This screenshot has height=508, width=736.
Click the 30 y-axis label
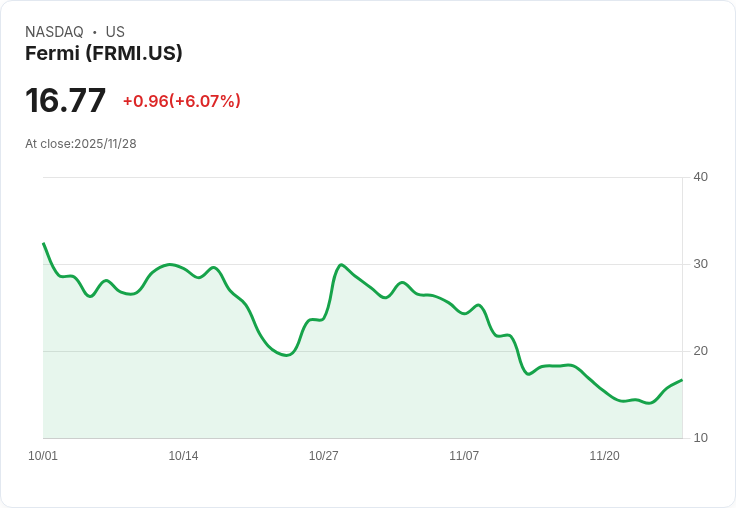pos(700,264)
